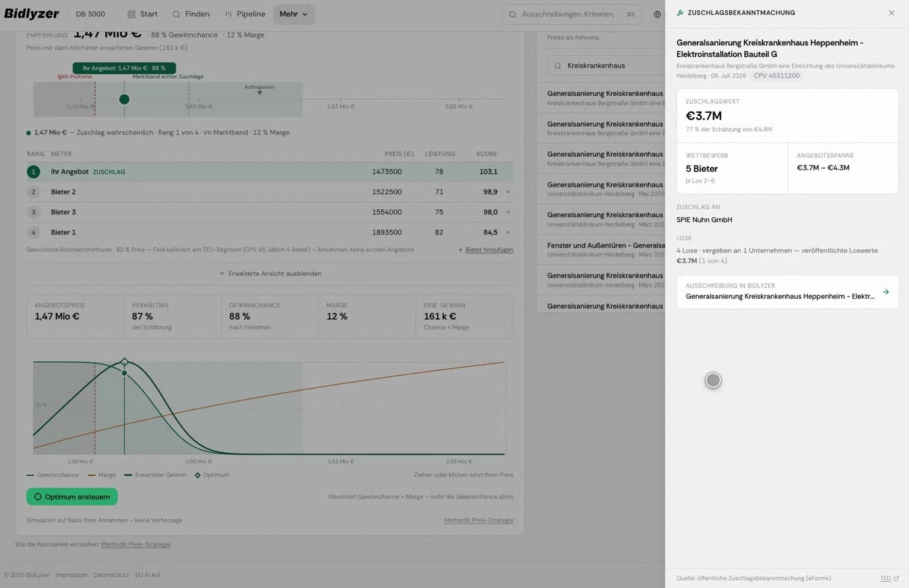Remove Bieter 2 with its × icon
The width and height of the screenshot is (909, 588).
point(508,192)
